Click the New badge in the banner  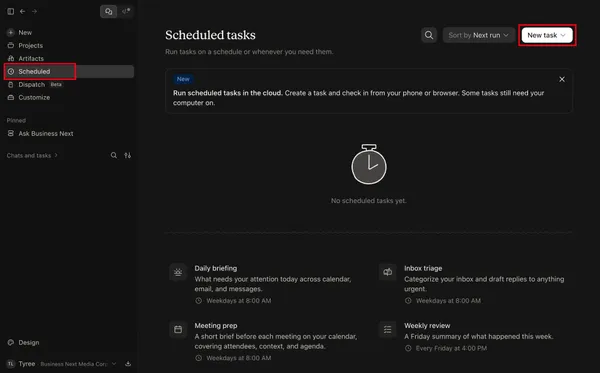(x=183, y=79)
